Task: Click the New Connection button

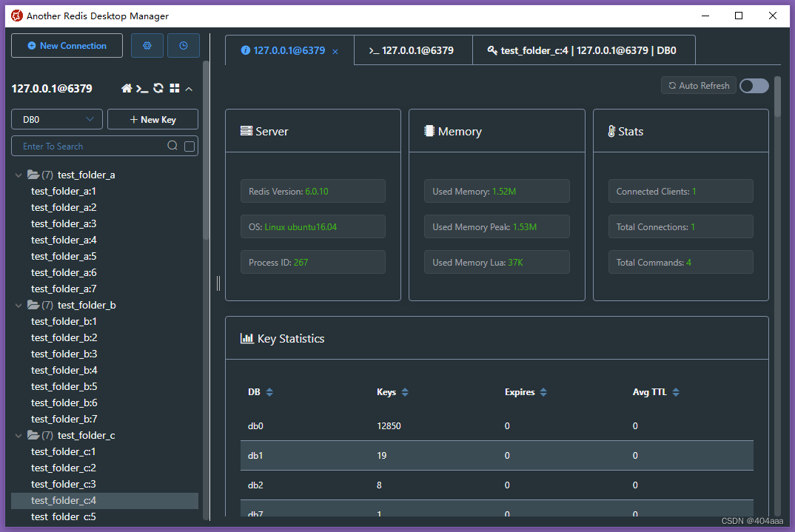Action: (x=67, y=46)
